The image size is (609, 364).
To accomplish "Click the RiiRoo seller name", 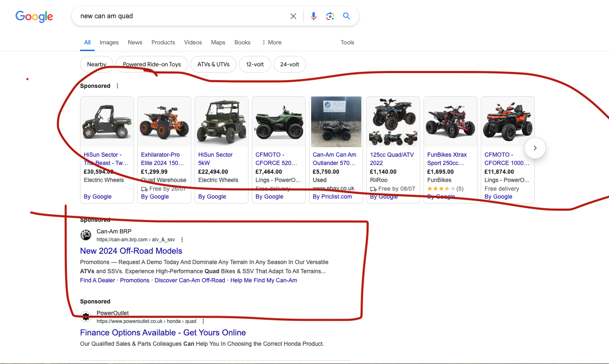I will [379, 180].
